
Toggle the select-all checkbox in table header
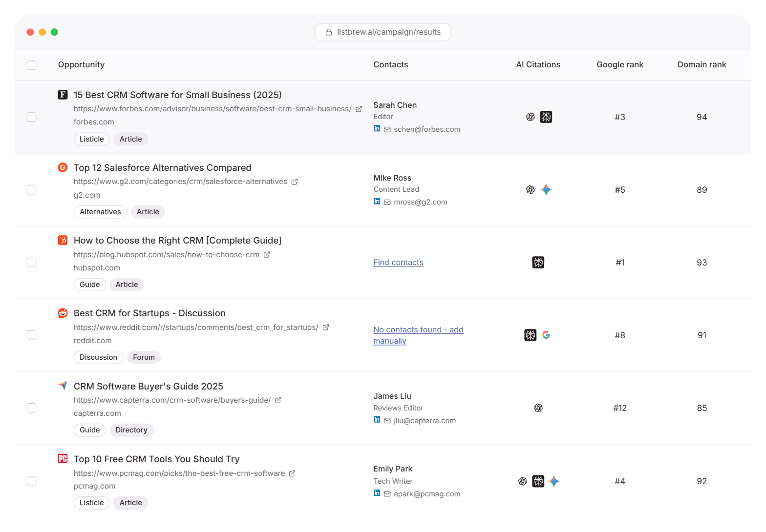[32, 65]
